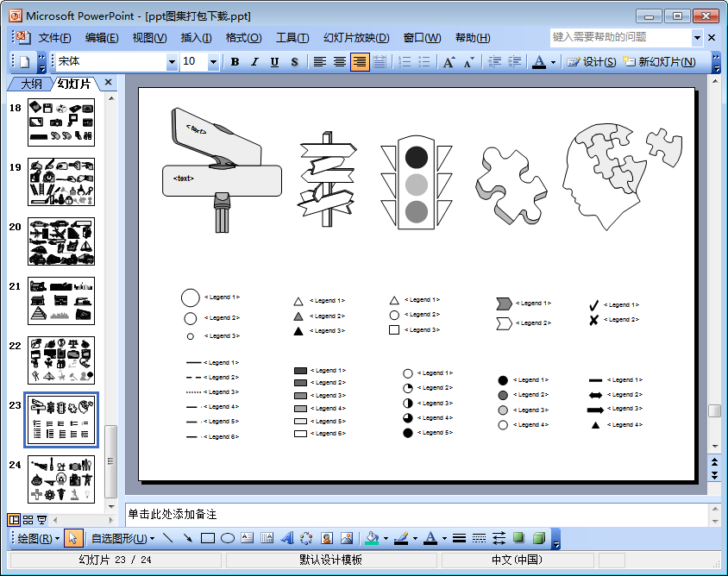Apply fill color on drawing toolbar
728x576 pixels.
(x=372, y=538)
